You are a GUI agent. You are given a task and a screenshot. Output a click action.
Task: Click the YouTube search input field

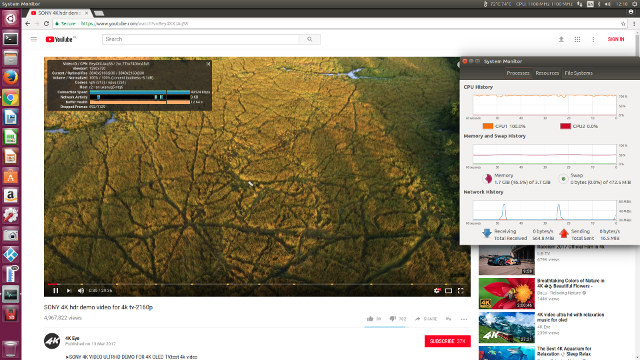click(x=200, y=39)
